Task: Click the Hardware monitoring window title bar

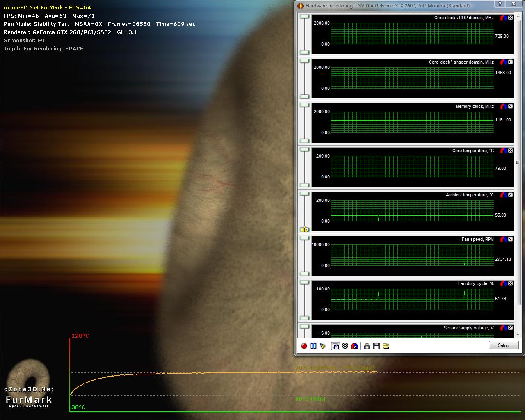Action: click(x=394, y=5)
